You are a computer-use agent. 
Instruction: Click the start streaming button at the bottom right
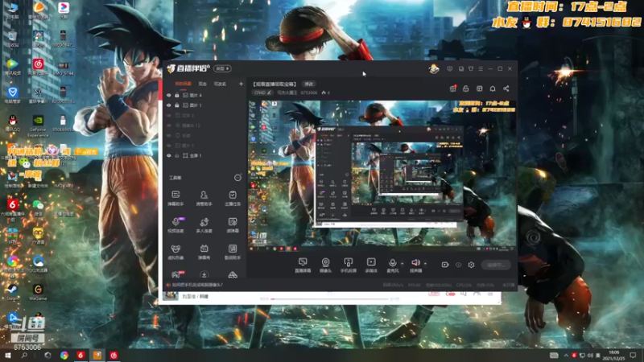click(496, 265)
